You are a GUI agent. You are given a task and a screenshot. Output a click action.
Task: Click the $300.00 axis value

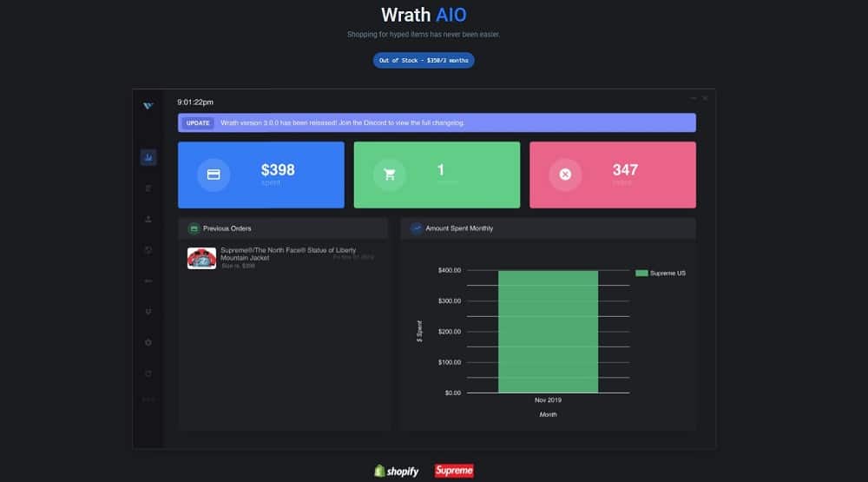[450, 300]
